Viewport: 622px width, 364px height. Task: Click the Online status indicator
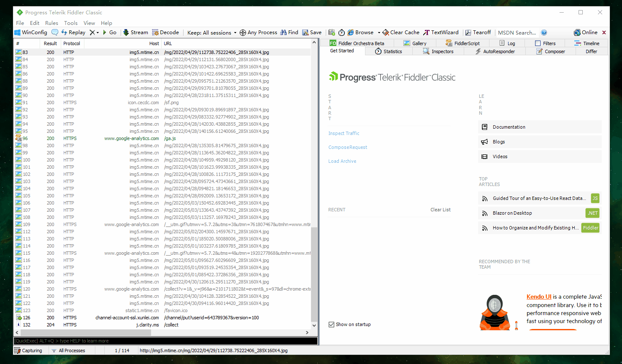coord(586,32)
